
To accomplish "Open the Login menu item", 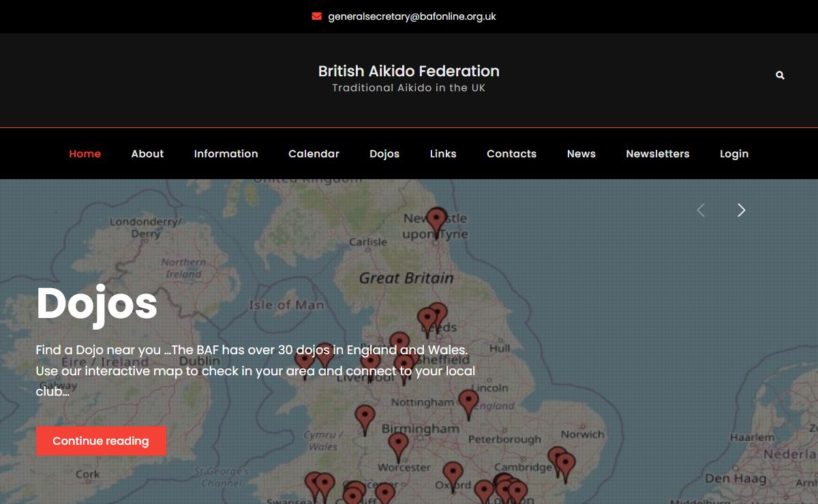I will 734,154.
